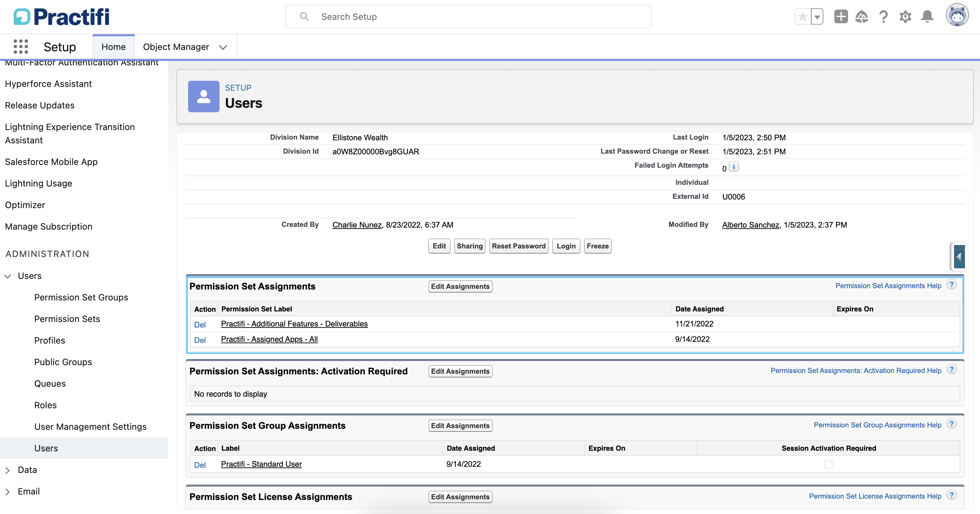This screenshot has height=514, width=980.
Task: Click the Sharing button
Action: coord(469,246)
